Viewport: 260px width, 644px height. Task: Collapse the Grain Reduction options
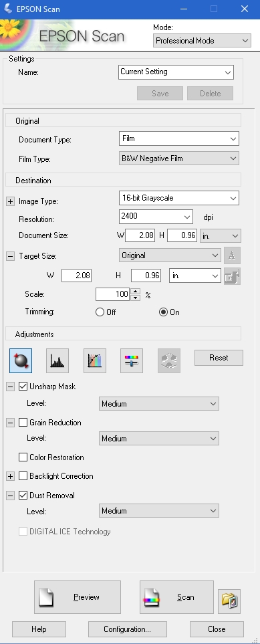point(10,423)
